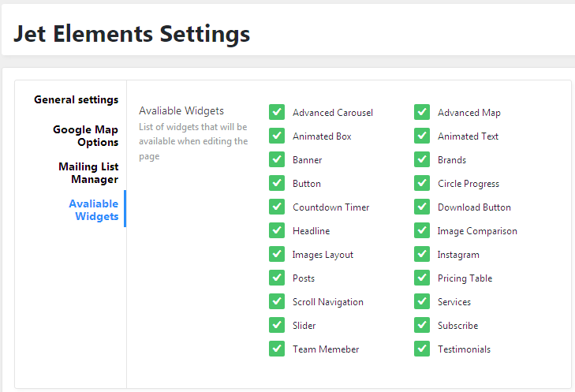Uncheck Download Button widget

422,207
